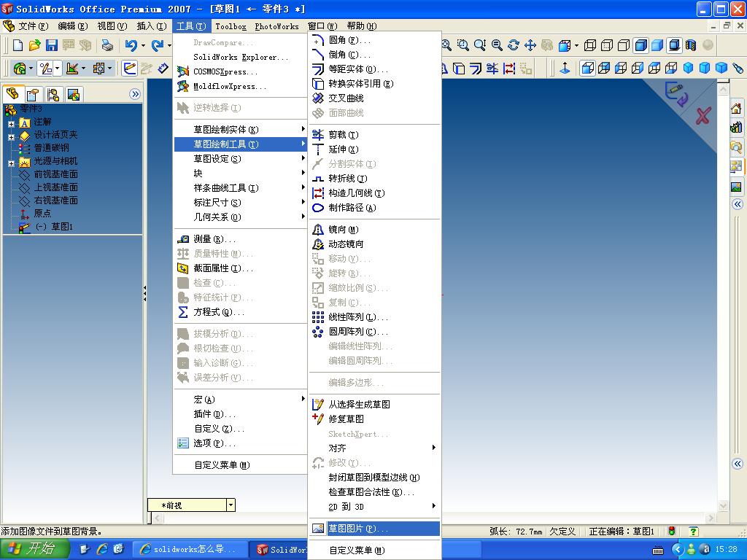Select 上视基准面 in feature tree

click(55, 187)
